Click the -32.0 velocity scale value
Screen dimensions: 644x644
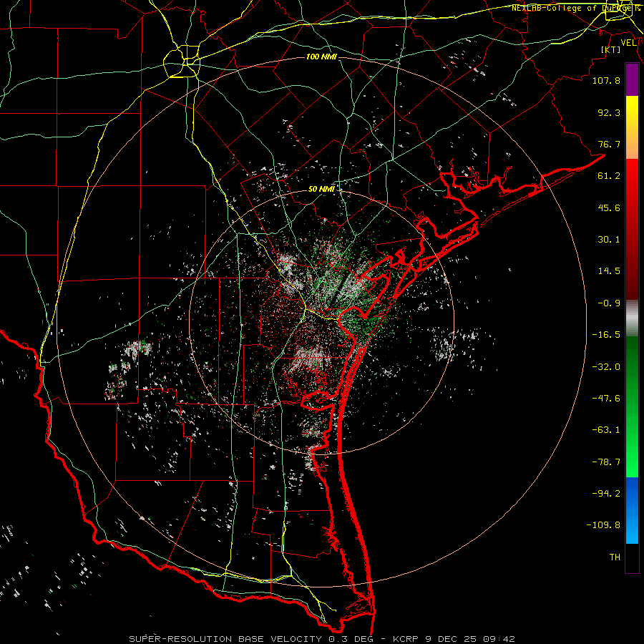pyautogui.click(x=606, y=367)
